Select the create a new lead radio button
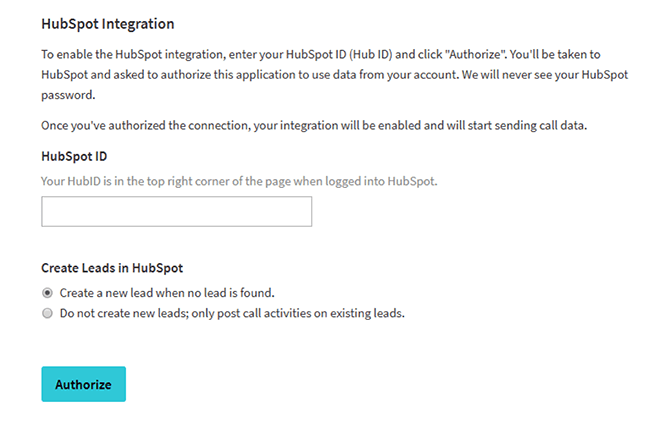The image size is (650, 425). (x=47, y=293)
